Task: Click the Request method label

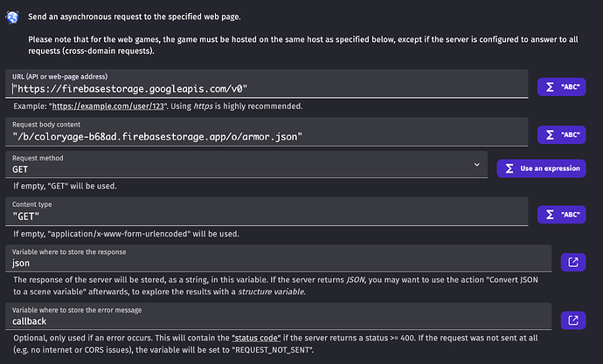Action: 38,158
